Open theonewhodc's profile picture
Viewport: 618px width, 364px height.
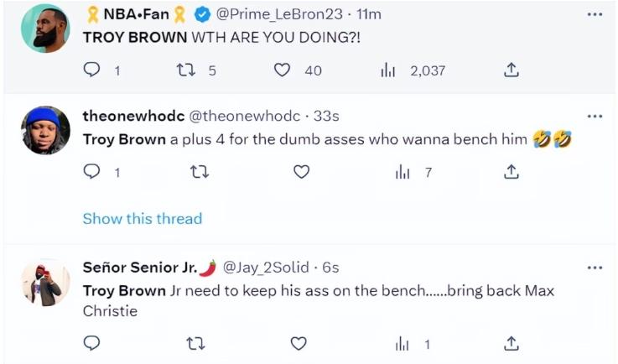click(x=45, y=130)
